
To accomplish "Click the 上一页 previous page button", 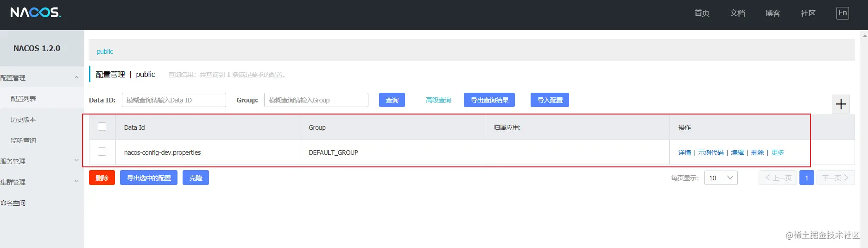I will (x=778, y=178).
